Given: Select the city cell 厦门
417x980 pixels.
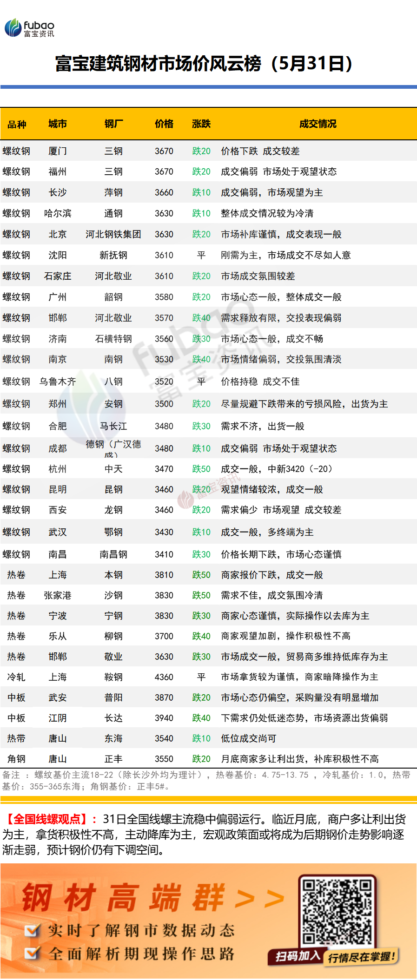Looking at the screenshot, I should click(x=58, y=151).
